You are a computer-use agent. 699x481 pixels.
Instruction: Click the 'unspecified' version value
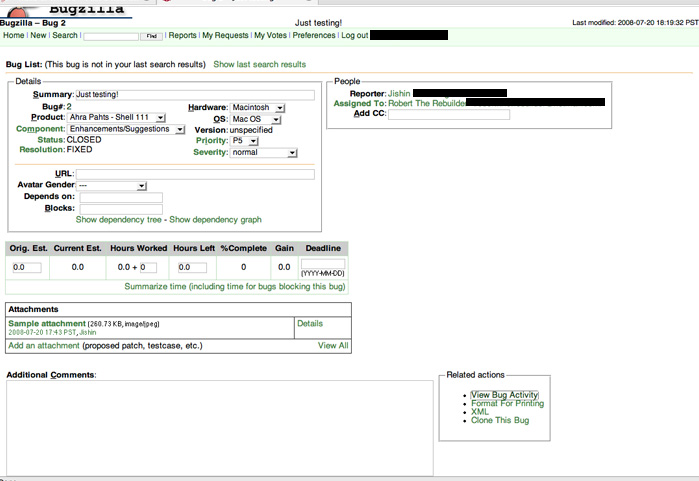coord(251,130)
